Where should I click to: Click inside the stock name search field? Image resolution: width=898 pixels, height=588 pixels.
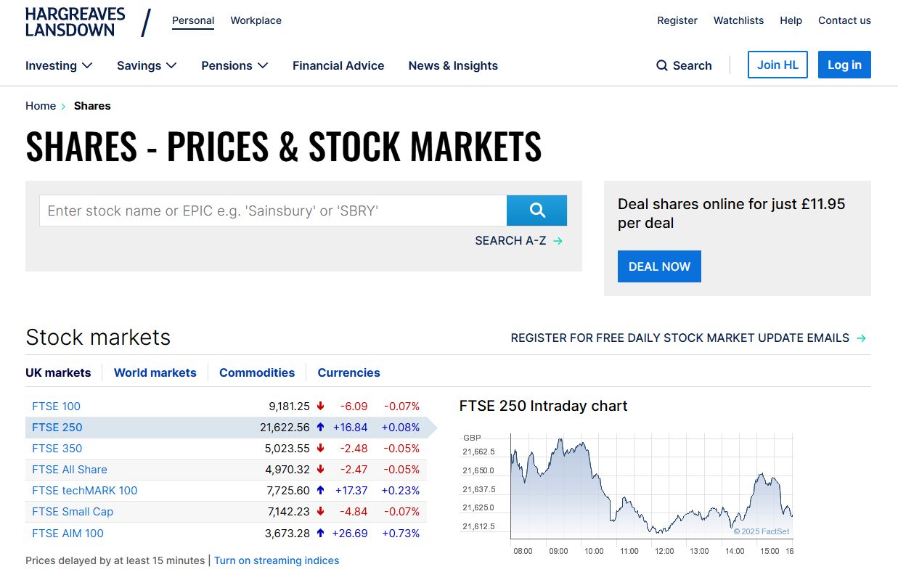tap(272, 211)
